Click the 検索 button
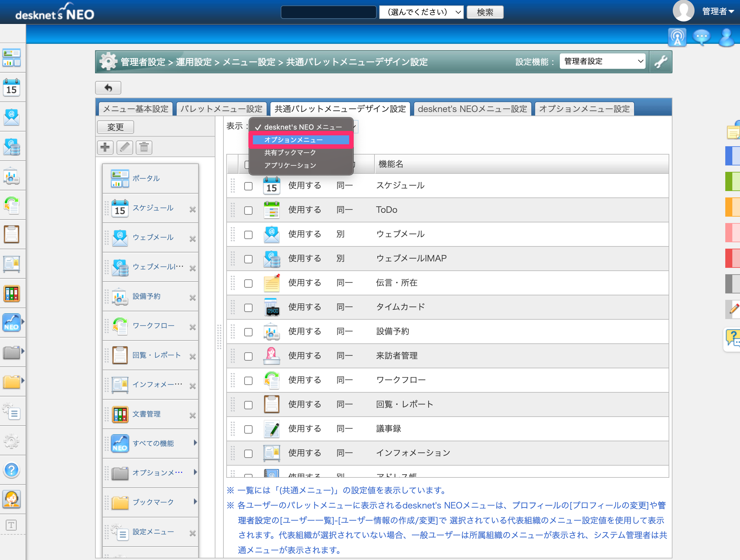 [485, 12]
